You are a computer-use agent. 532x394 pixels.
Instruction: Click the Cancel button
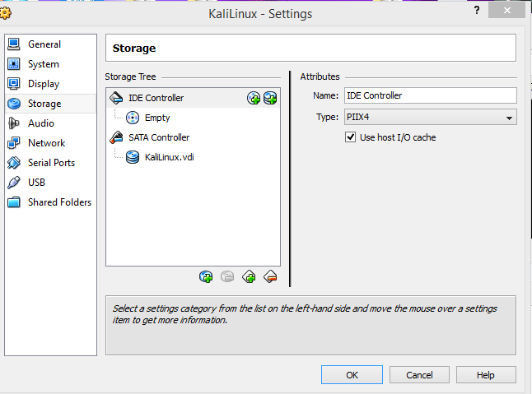(419, 375)
